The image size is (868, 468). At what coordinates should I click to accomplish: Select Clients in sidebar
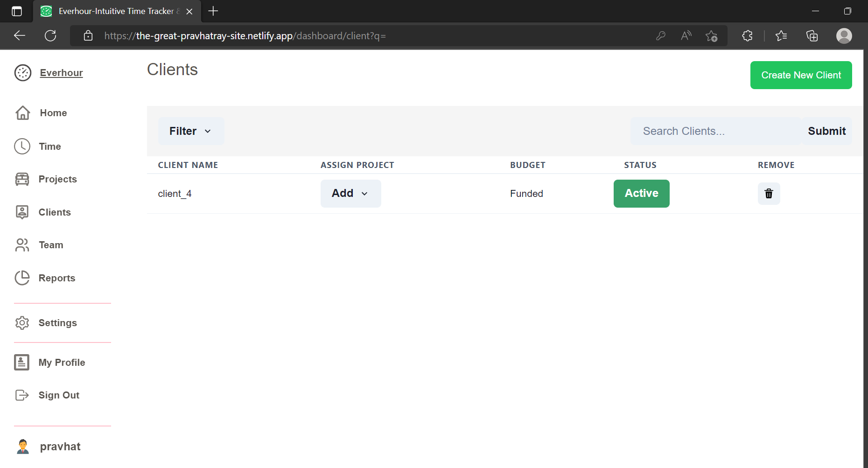(x=55, y=212)
